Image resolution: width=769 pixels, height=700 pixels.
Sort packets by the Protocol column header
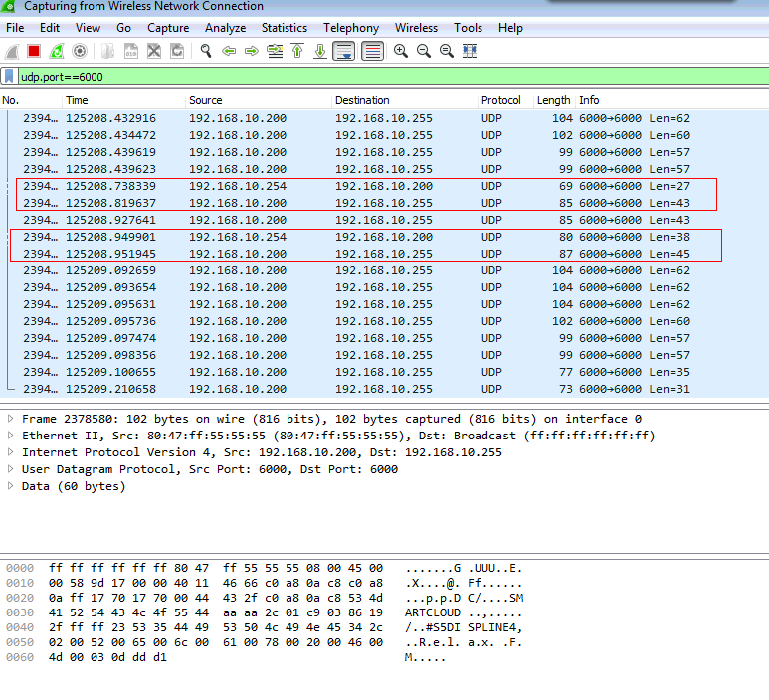click(x=501, y=100)
